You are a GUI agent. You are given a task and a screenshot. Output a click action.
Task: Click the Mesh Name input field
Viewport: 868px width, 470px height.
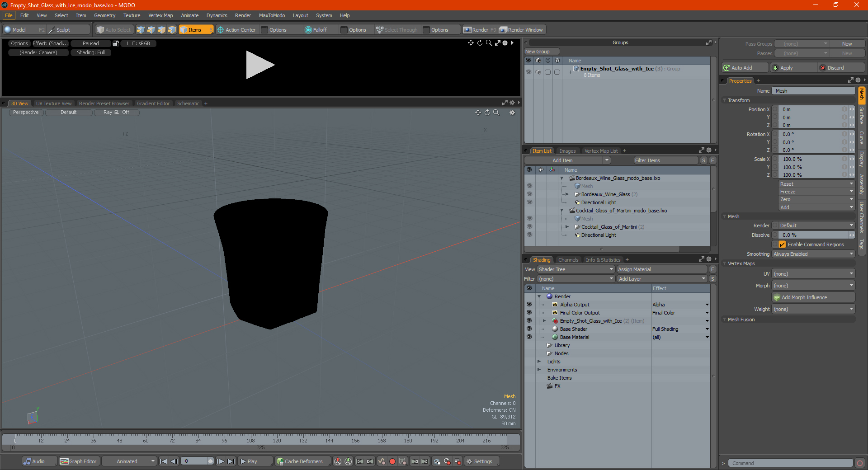coord(813,91)
